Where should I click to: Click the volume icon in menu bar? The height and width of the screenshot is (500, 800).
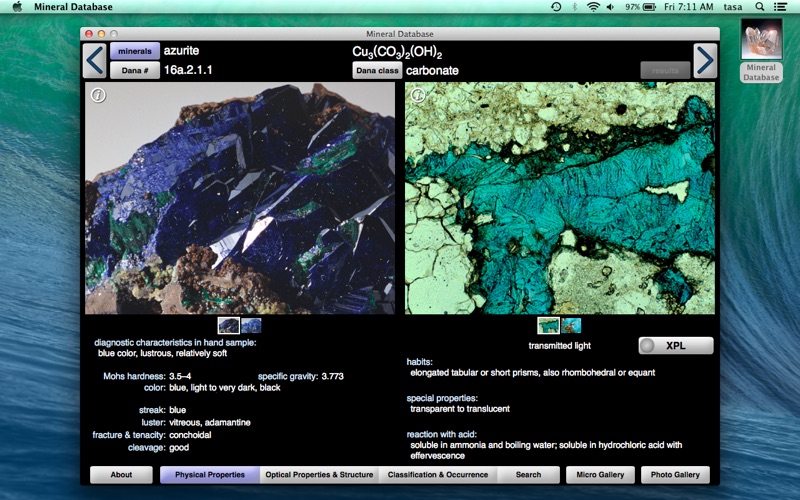610,7
